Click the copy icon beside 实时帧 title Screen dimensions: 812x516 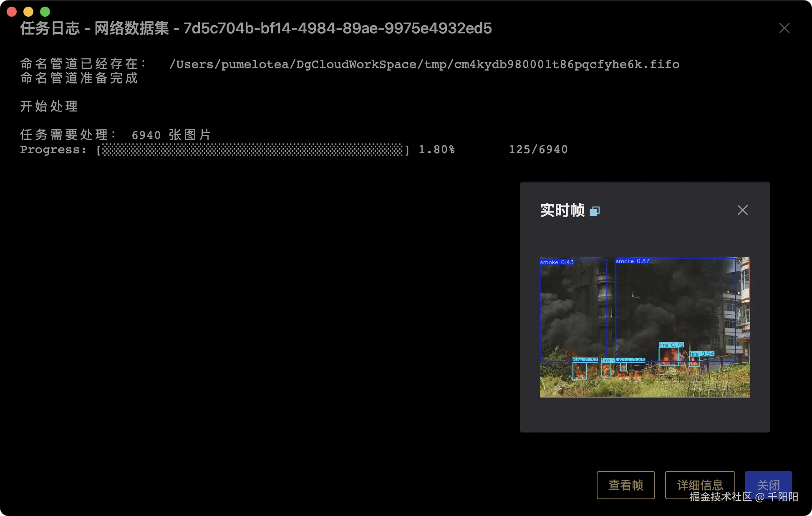tap(594, 211)
